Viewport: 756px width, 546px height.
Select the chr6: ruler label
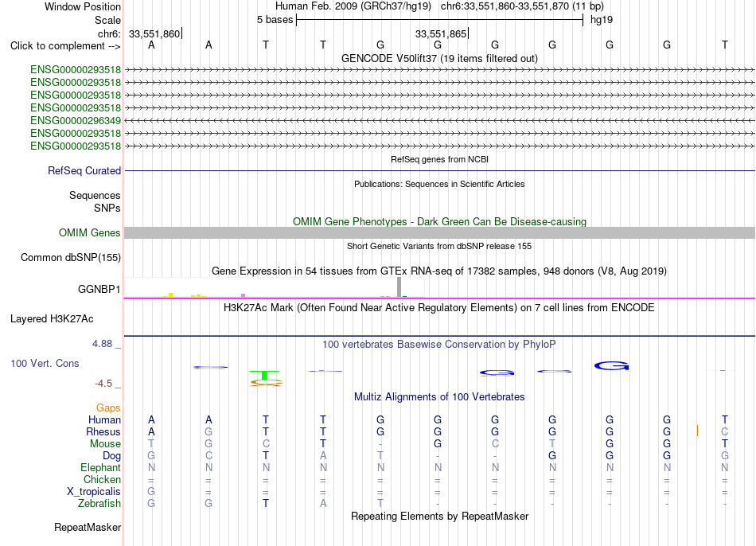click(x=109, y=33)
